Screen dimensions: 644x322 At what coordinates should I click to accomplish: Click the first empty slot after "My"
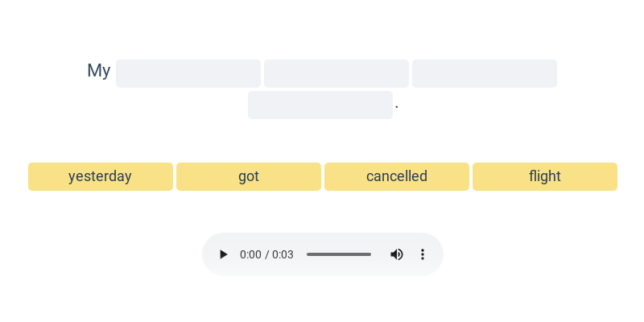pyautogui.click(x=188, y=73)
